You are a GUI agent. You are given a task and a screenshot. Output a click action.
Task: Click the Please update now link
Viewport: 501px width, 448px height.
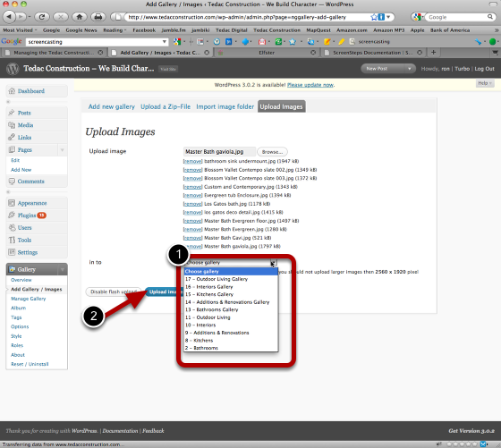310,85
